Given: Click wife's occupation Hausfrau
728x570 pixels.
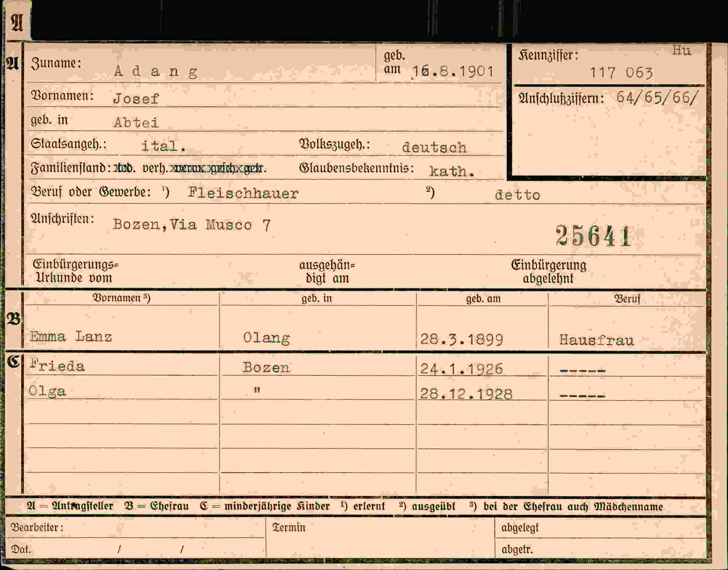Looking at the screenshot, I should click(x=596, y=340).
